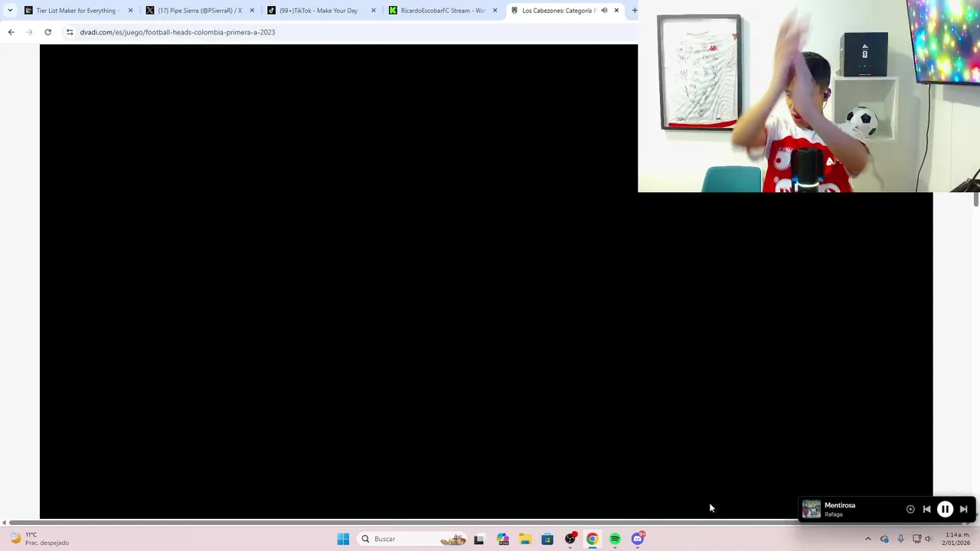Image resolution: width=980 pixels, height=551 pixels.
Task: Go to previous track in media overlay
Action: (926, 509)
